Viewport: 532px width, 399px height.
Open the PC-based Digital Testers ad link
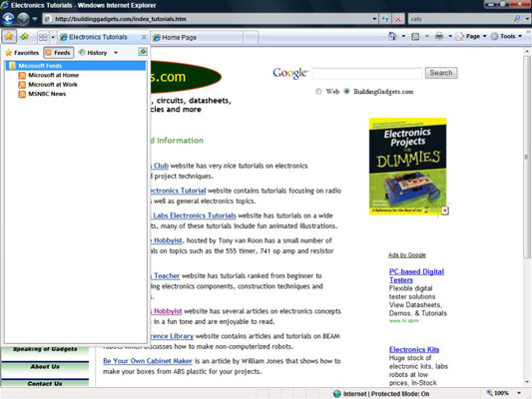pos(416,275)
